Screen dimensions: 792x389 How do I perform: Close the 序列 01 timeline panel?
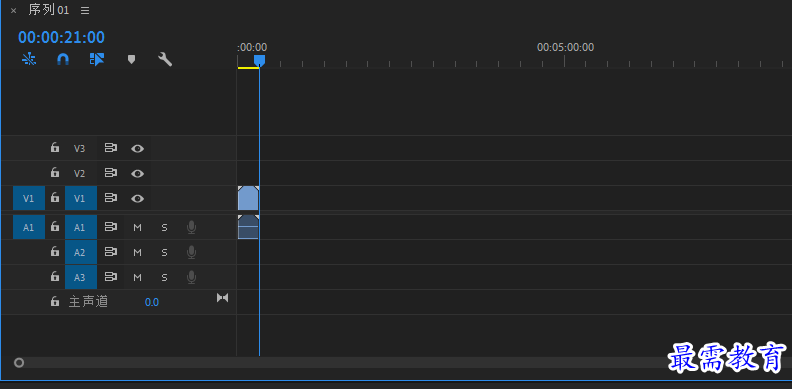[14, 11]
